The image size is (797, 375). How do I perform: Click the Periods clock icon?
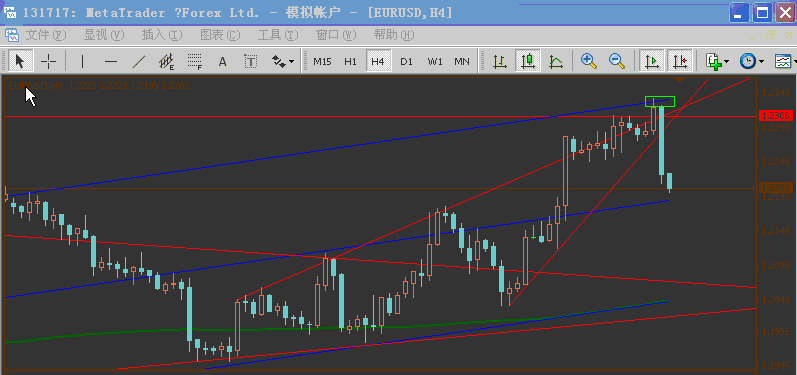click(x=747, y=61)
